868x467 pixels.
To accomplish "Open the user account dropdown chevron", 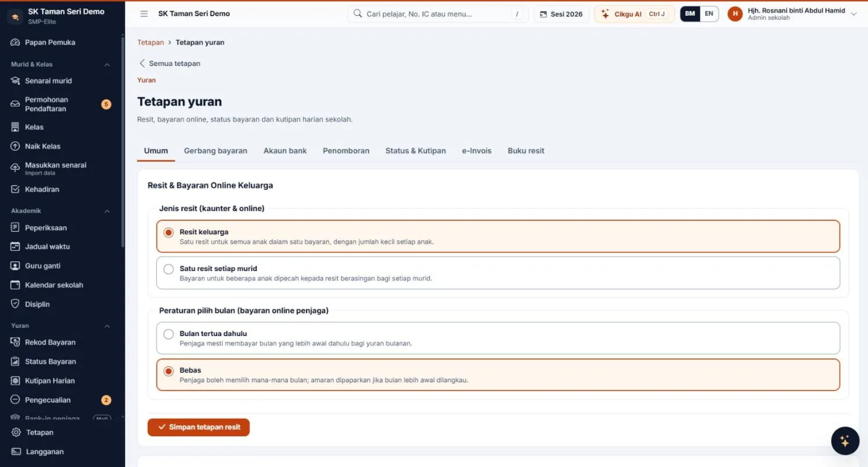I will click(x=854, y=14).
